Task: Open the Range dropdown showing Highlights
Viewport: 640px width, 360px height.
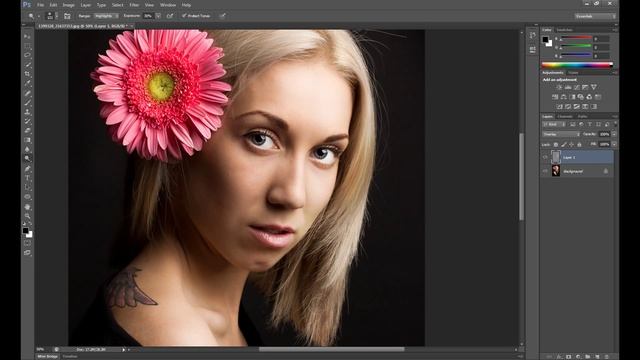Action: (106, 16)
